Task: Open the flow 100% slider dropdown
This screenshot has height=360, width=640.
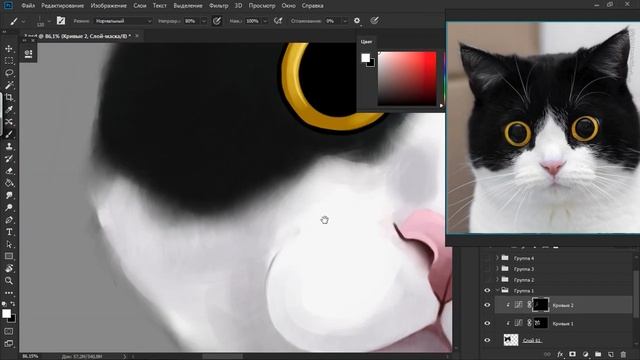Action: point(265,21)
